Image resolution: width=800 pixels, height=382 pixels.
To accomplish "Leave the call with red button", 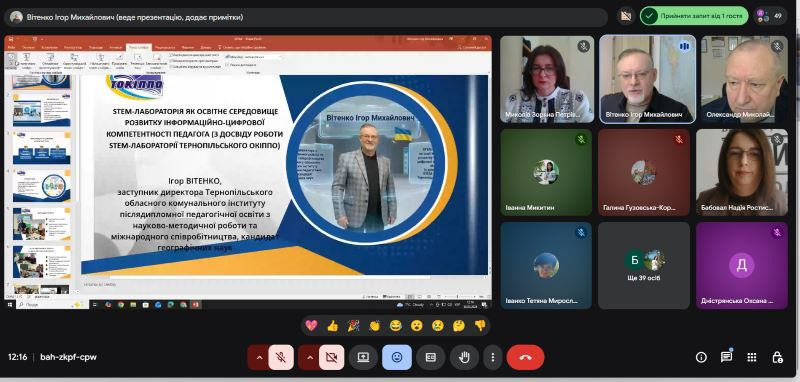I will (x=526, y=358).
